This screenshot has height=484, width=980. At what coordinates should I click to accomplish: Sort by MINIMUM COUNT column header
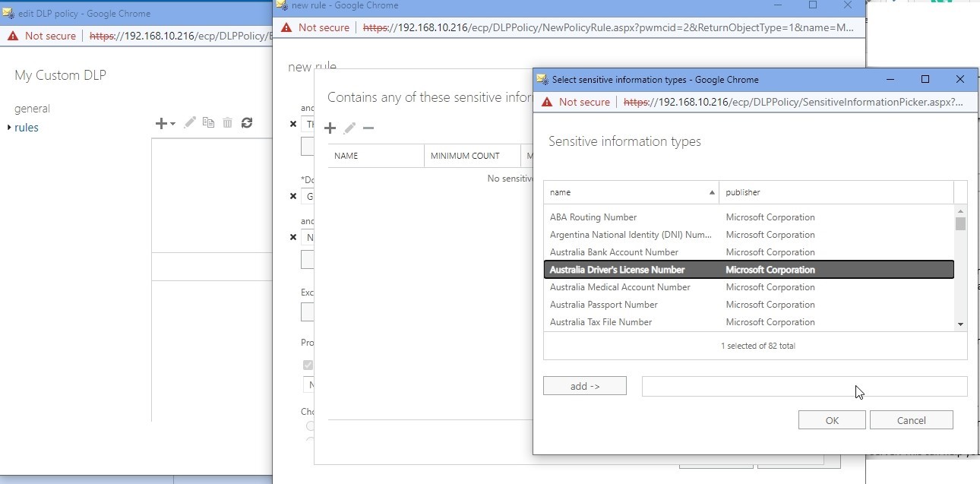(472, 156)
